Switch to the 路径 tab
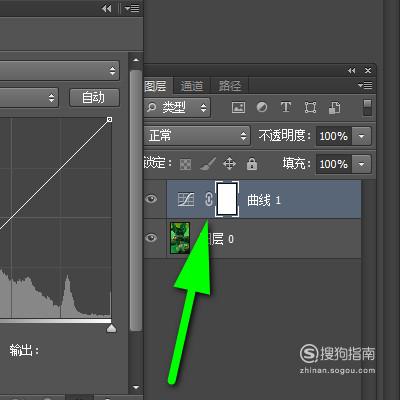Screen dimensions: 400x400 (230, 86)
